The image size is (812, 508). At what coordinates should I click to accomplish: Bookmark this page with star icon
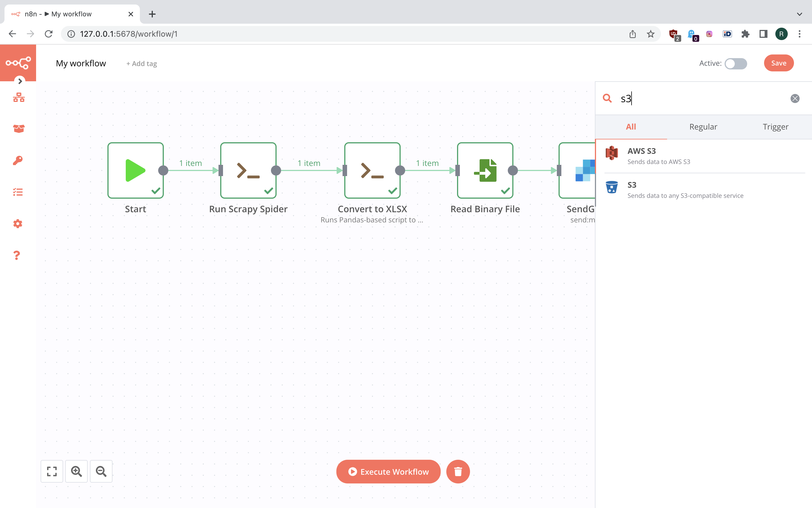pyautogui.click(x=650, y=34)
